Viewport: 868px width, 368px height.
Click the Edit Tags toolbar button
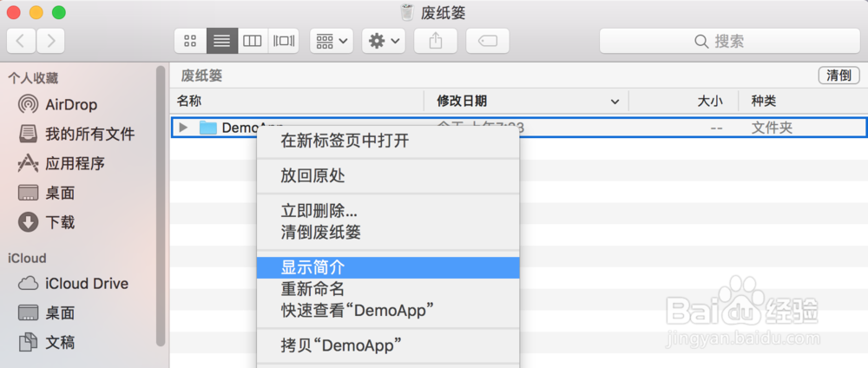click(x=488, y=41)
